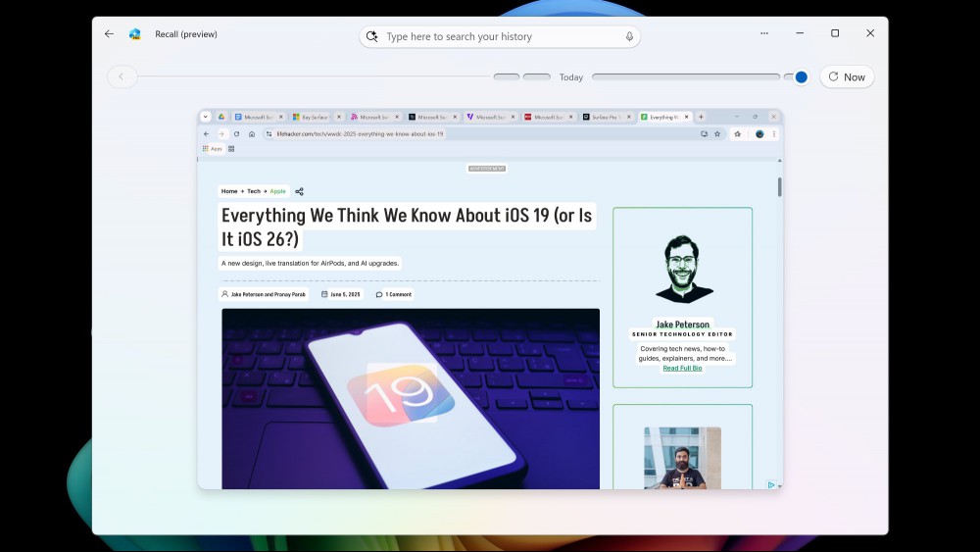Open the tab search dropdown in snapshot browser

pos(206,117)
